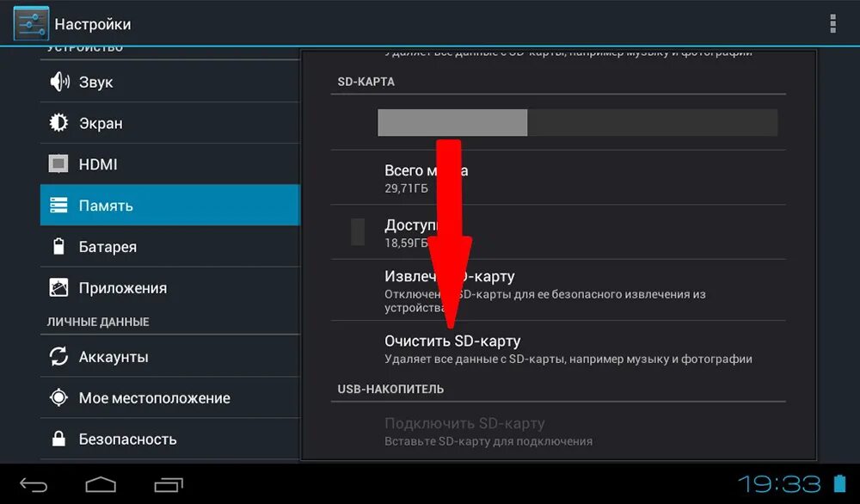Tap the SD card storage usage bar

tap(578, 122)
